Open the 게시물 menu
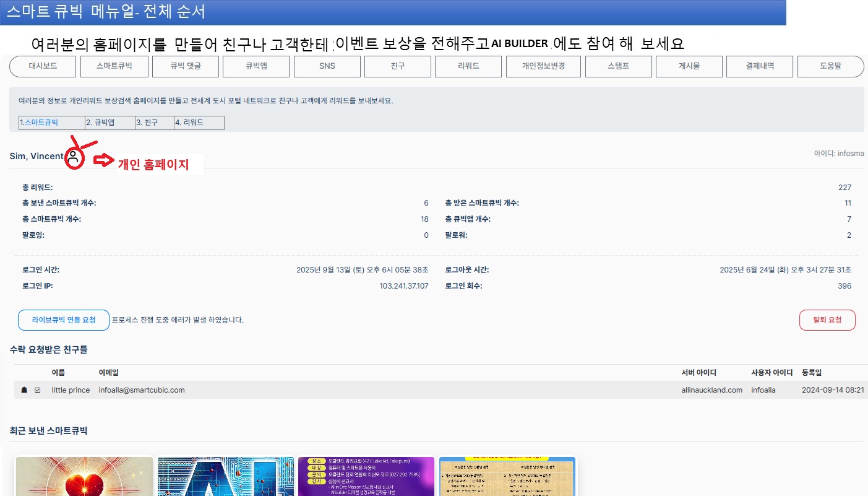Image resolution: width=868 pixels, height=496 pixels. [689, 66]
